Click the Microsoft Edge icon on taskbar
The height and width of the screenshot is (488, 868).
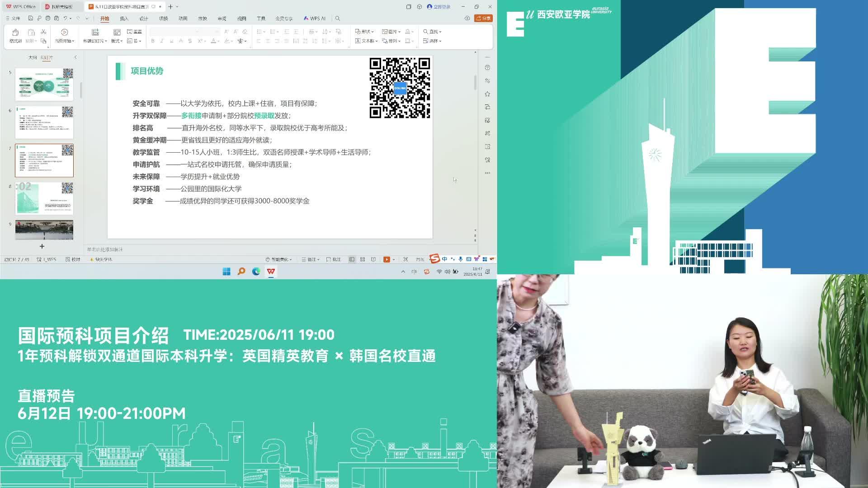click(x=256, y=272)
